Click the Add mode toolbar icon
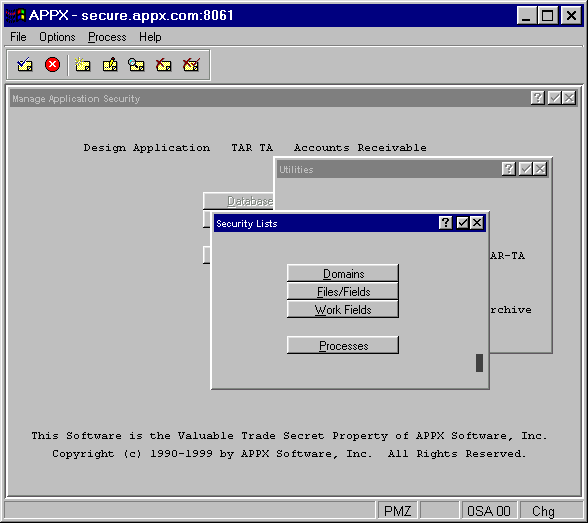 [x=82, y=65]
